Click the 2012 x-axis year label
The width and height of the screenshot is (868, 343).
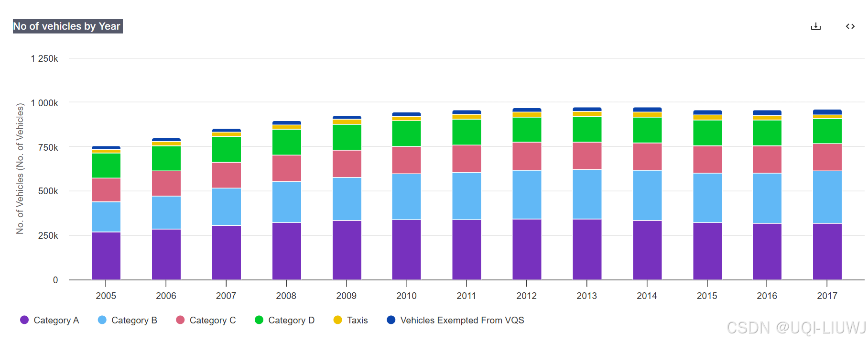pyautogui.click(x=526, y=296)
